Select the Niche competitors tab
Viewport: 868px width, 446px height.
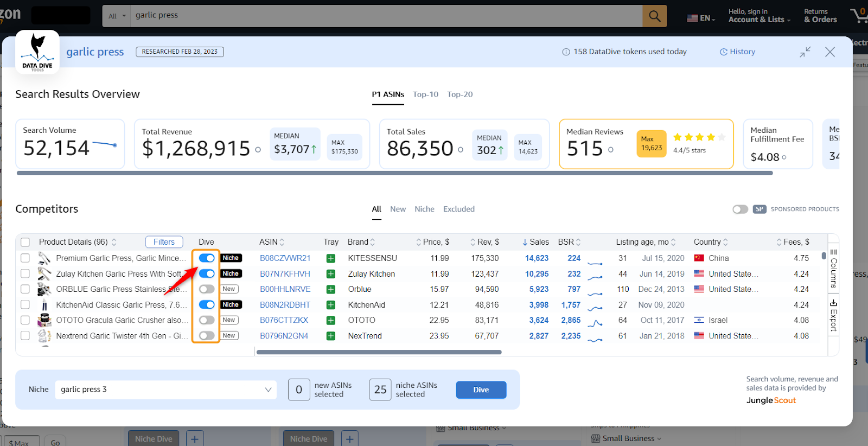click(x=424, y=209)
